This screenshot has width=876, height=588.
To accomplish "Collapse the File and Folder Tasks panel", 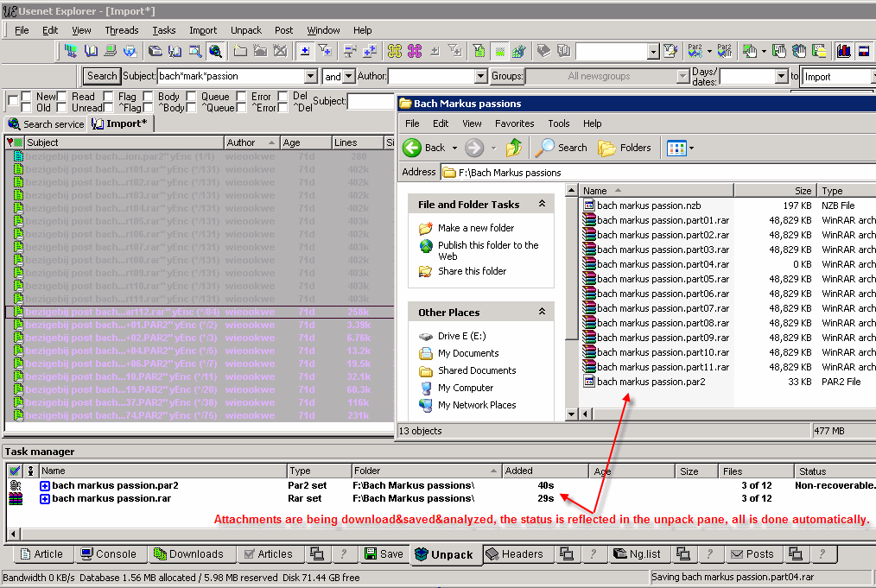I will coord(542,205).
